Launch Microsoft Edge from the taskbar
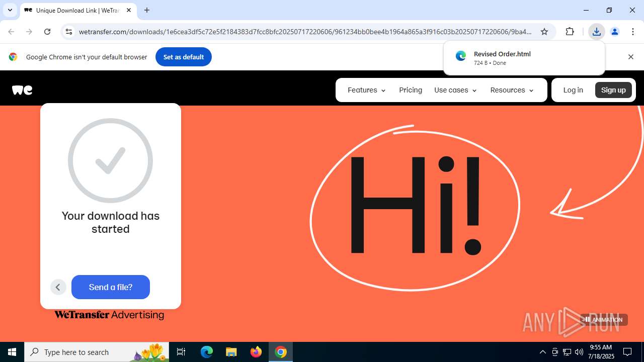644x362 pixels. tap(207, 352)
